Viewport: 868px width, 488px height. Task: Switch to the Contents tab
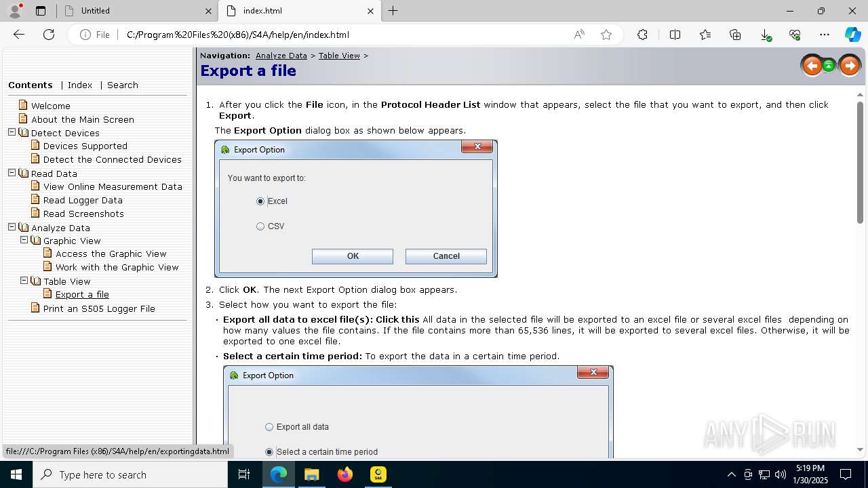click(31, 85)
